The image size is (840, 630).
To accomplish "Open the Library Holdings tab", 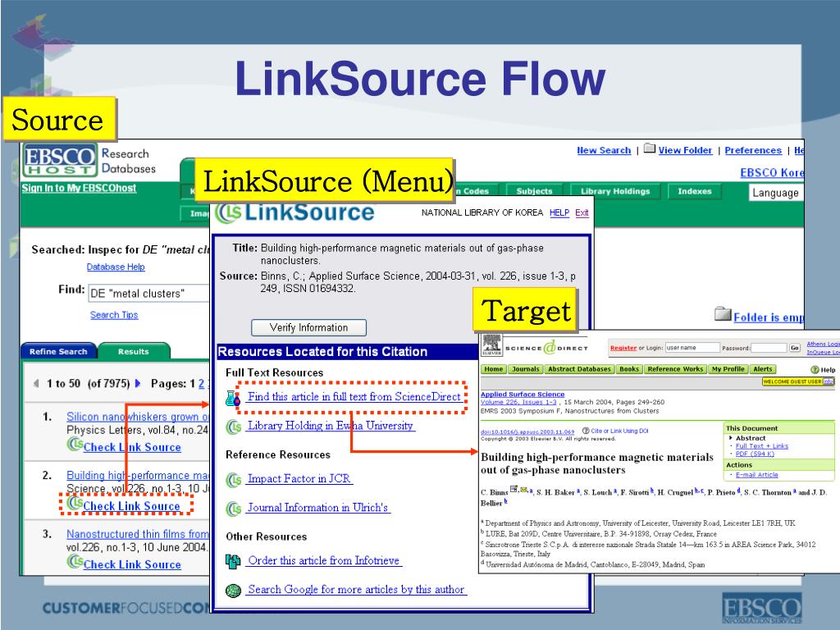I will (615, 191).
